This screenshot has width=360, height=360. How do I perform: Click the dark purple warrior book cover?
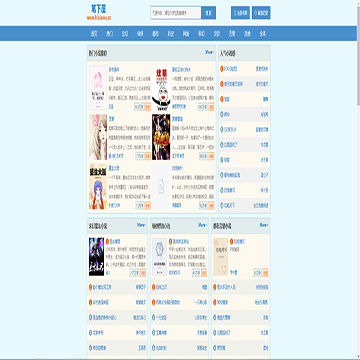point(97,256)
